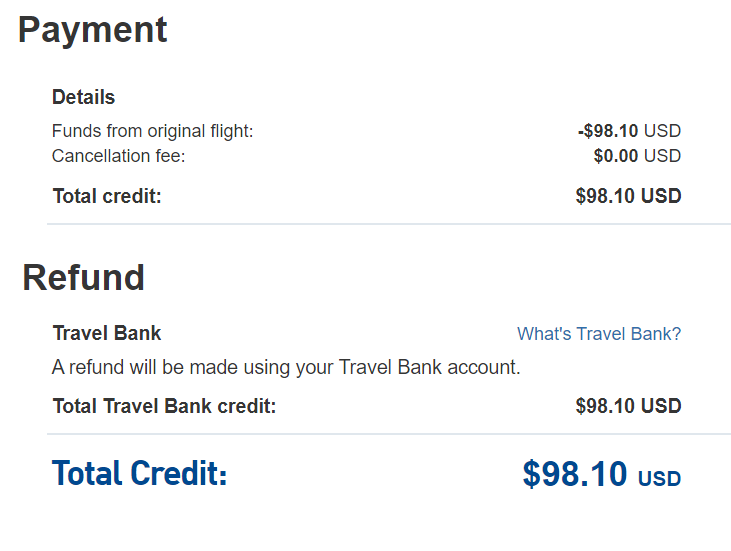This screenshot has height=551, width=731.
Task: Select the Total Travel Bank credit amount
Action: 628,406
